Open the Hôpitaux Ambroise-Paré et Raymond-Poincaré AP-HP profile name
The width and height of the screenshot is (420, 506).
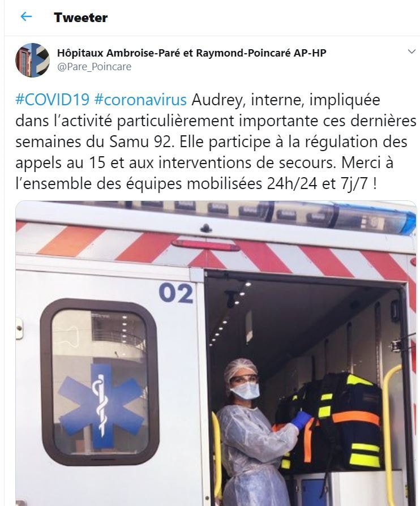tap(192, 53)
